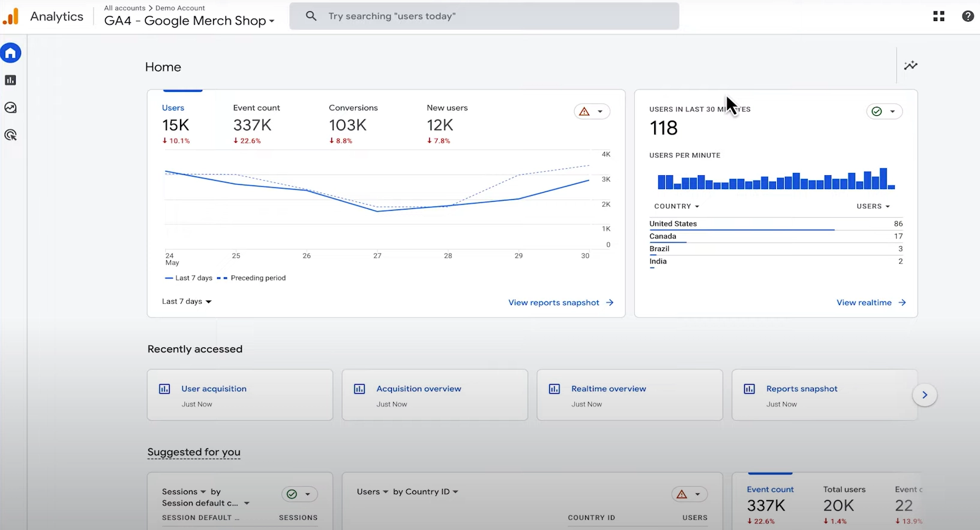Select the Users metric tab
980x530 pixels.
point(176,124)
